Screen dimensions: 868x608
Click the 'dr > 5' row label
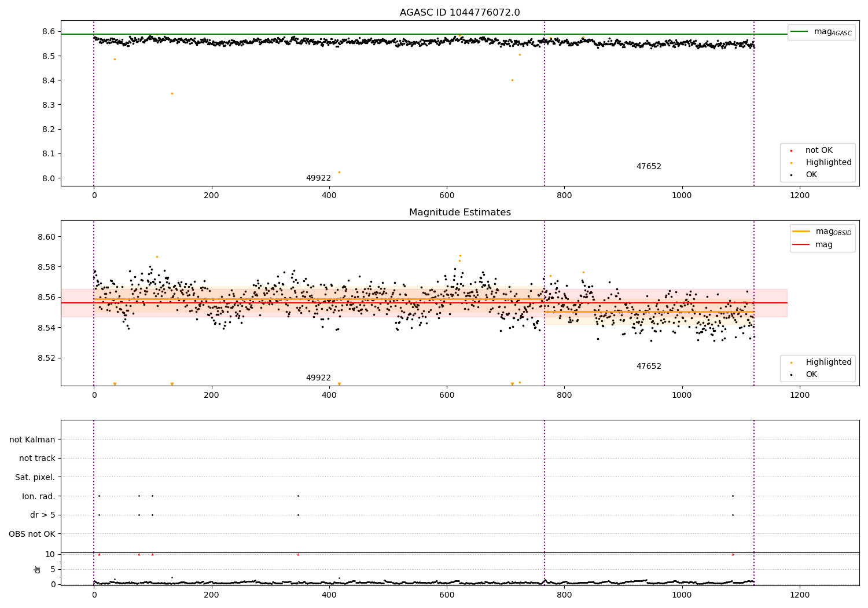coord(43,515)
